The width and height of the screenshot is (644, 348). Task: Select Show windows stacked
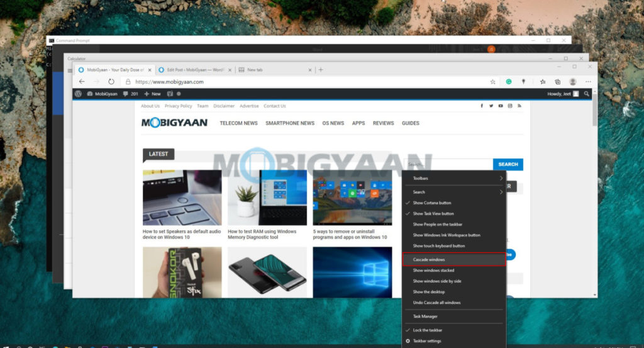tap(454, 271)
